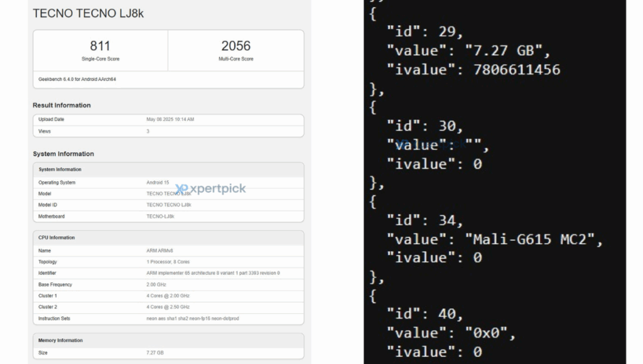Click the Operating System row label

tap(57, 183)
